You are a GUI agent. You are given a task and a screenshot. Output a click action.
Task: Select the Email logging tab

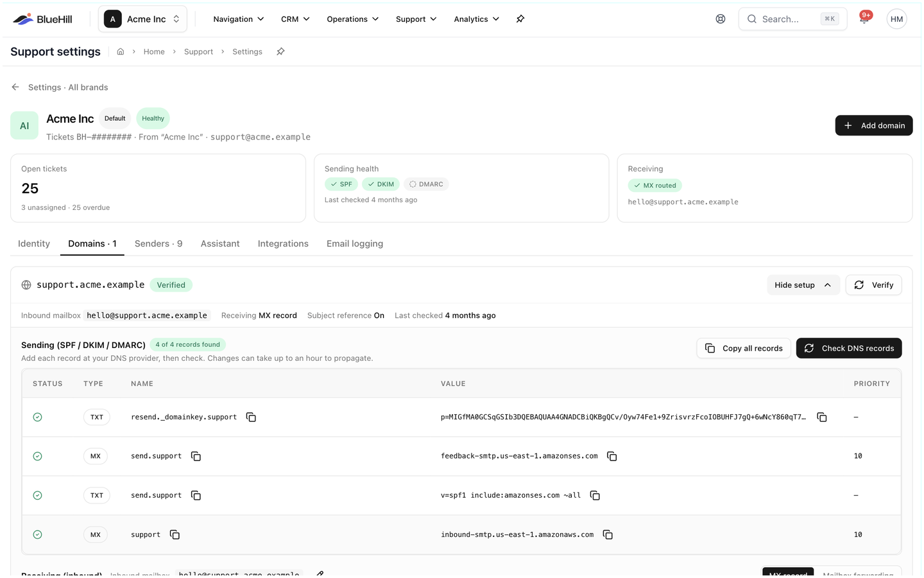point(355,244)
